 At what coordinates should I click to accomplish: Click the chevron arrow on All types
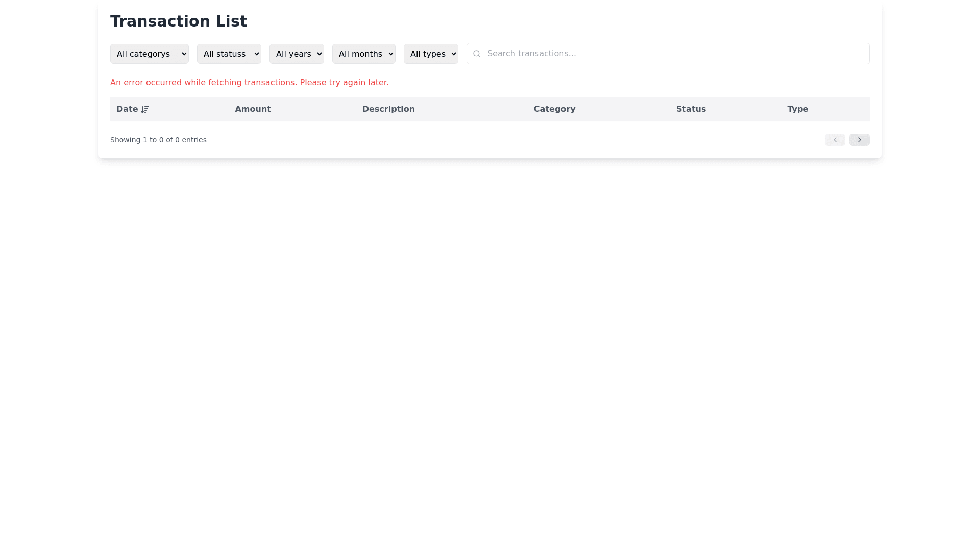[x=453, y=54]
